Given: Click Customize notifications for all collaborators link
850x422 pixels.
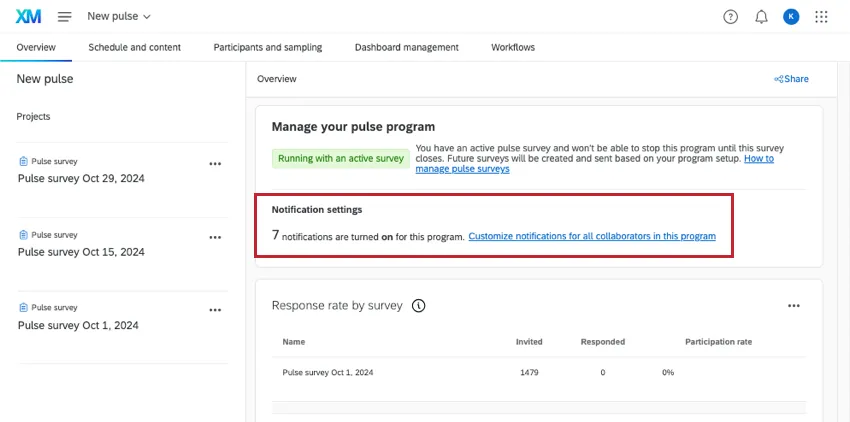Looking at the screenshot, I should click(592, 237).
